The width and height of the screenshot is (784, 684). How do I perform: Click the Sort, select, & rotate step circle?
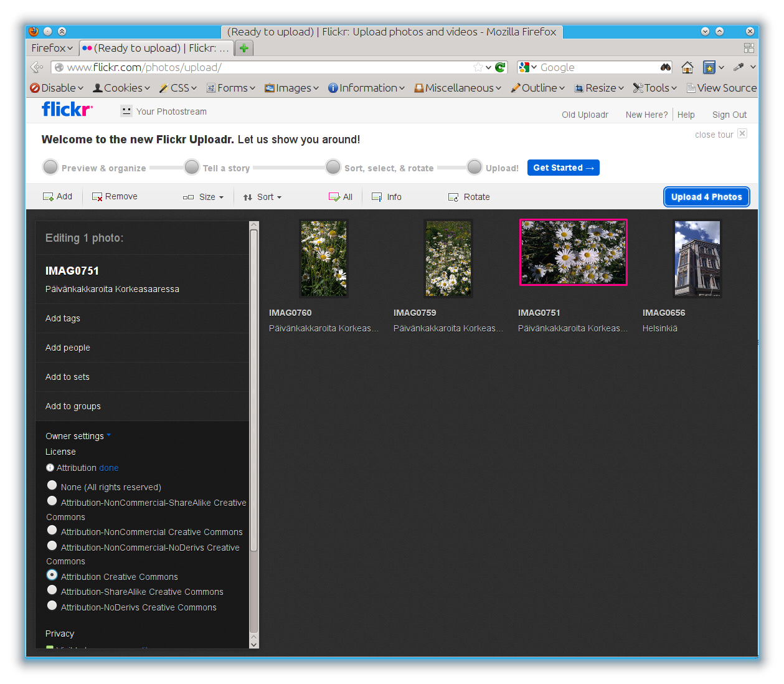pyautogui.click(x=333, y=167)
